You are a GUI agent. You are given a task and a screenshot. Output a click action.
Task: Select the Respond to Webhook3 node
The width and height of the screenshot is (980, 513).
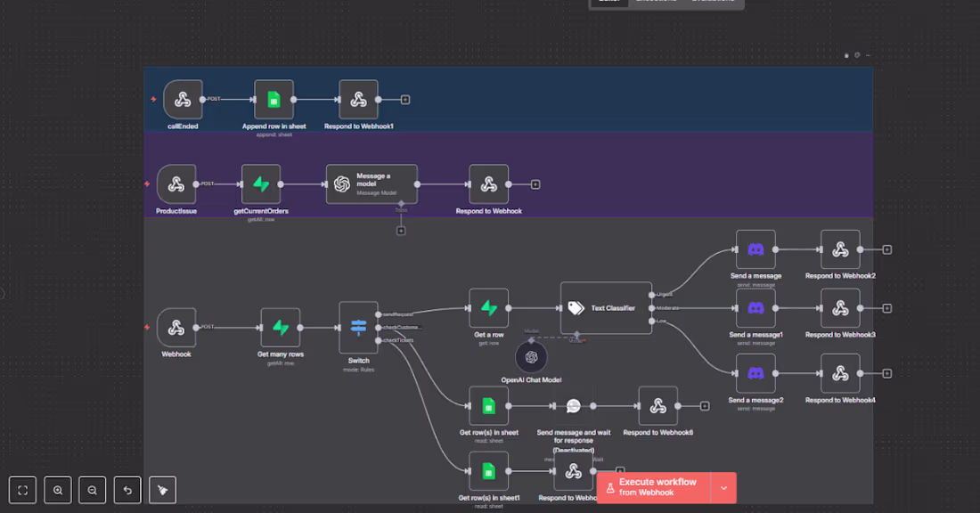[841, 308]
